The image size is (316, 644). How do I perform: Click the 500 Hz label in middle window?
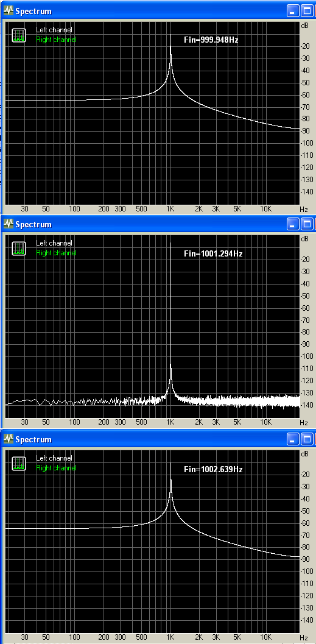point(141,422)
